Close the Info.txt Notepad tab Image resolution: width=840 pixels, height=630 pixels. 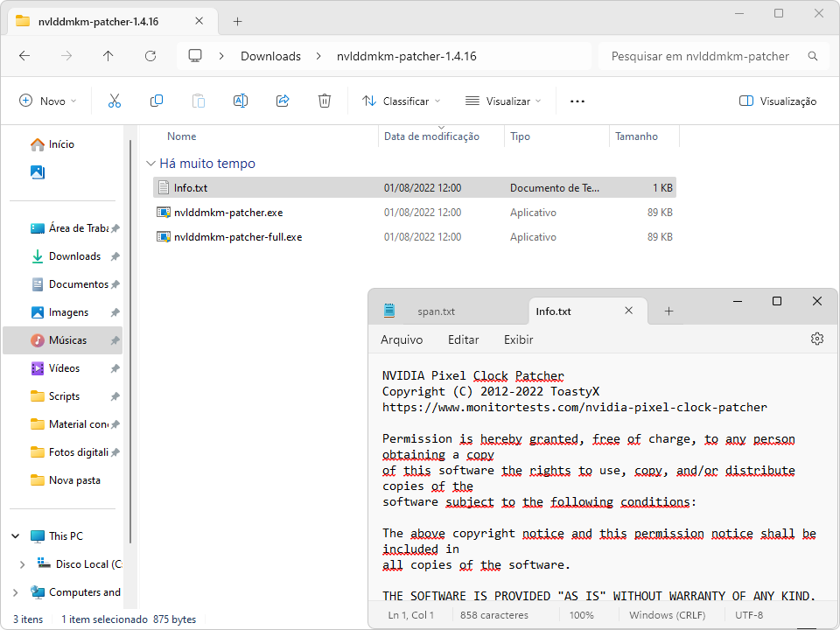[x=629, y=311]
